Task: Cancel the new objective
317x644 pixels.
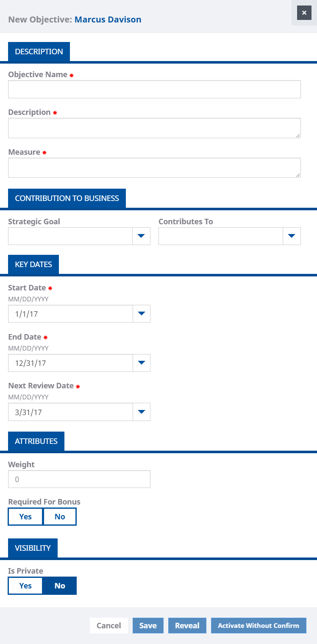Action: tap(108, 625)
